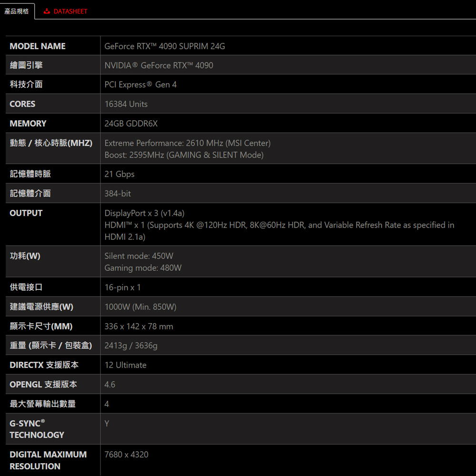Click the 24GB GDDR6X memory value
Screen dimensions: 476x476
click(131, 124)
